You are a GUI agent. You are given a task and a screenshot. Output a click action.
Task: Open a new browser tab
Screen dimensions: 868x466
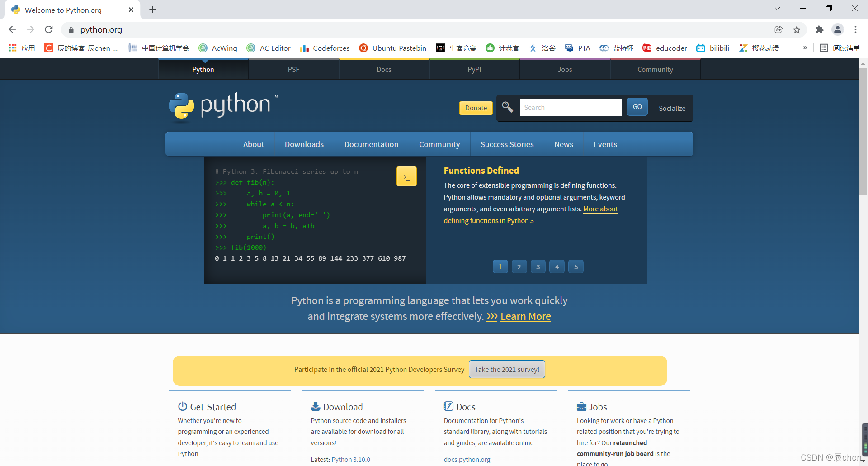153,10
